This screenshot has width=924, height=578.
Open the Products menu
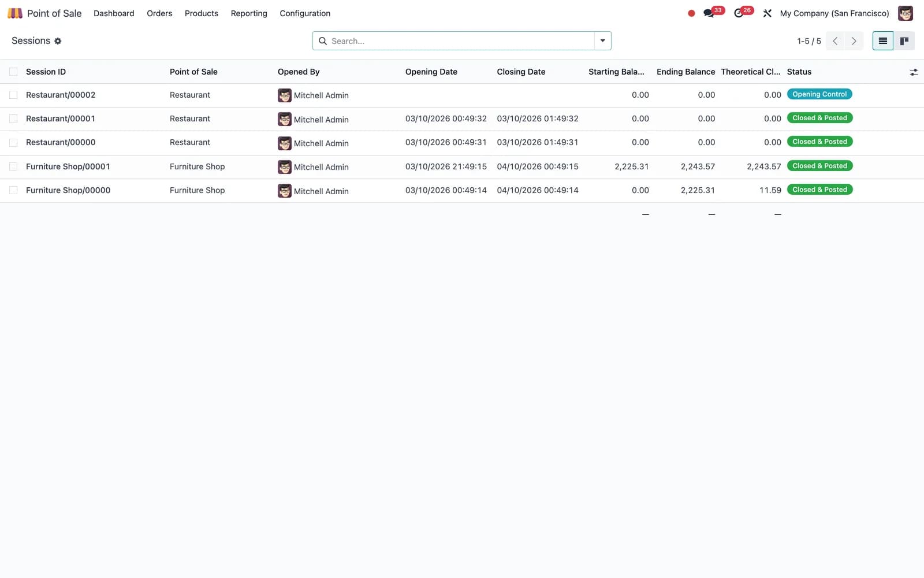click(x=202, y=13)
